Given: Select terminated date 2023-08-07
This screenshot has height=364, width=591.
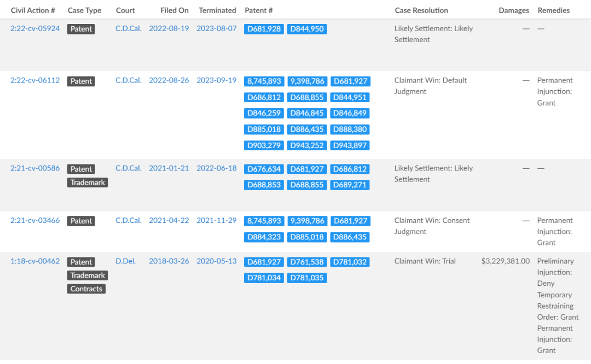Looking at the screenshot, I should click(217, 28).
